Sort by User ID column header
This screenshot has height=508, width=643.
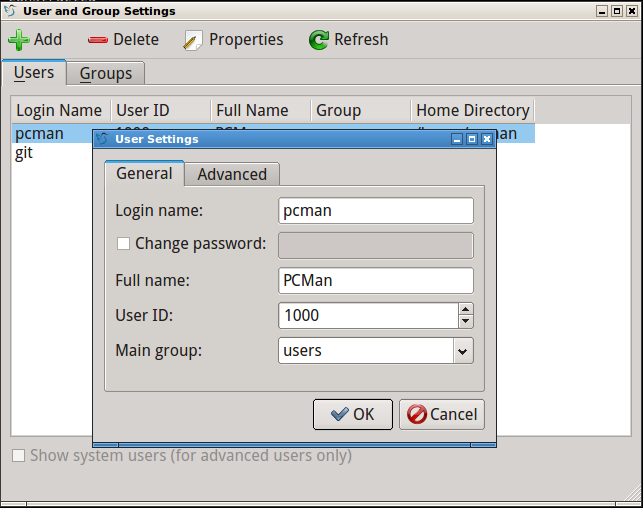[x=161, y=110]
